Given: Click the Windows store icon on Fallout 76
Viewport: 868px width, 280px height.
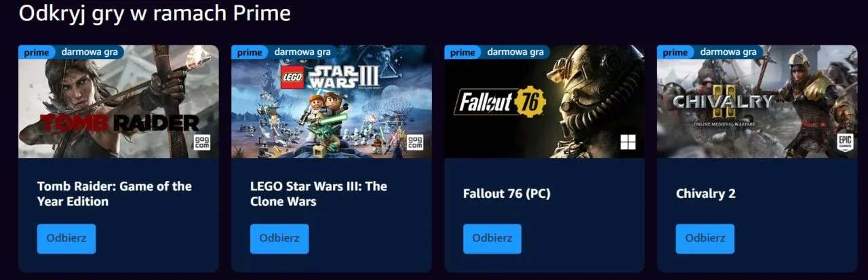Looking at the screenshot, I should pos(628,142).
